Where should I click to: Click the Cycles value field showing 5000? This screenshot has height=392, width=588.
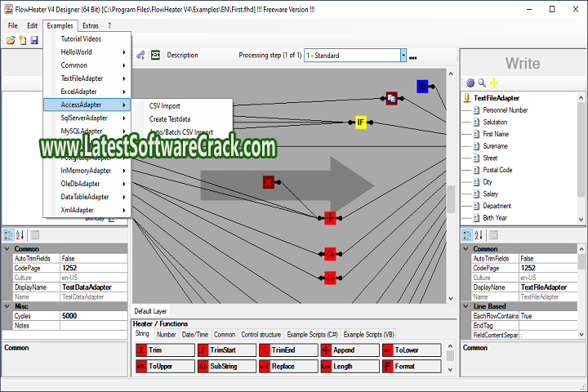tap(93, 315)
